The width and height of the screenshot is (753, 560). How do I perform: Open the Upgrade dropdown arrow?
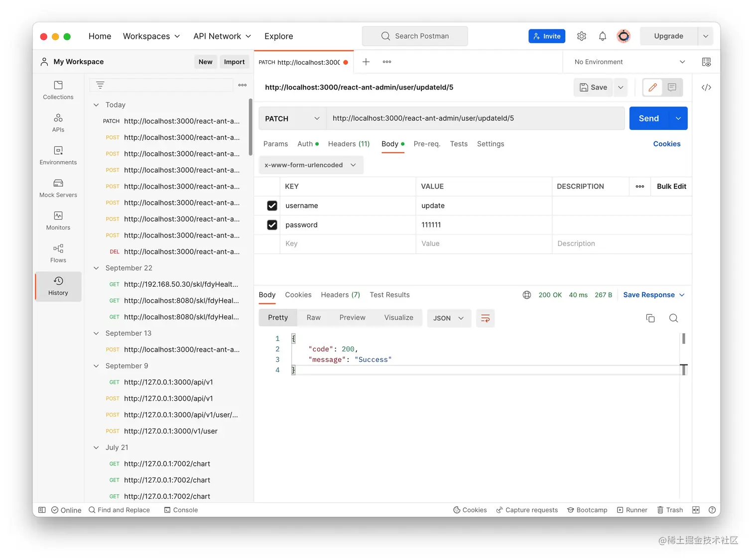coord(706,36)
